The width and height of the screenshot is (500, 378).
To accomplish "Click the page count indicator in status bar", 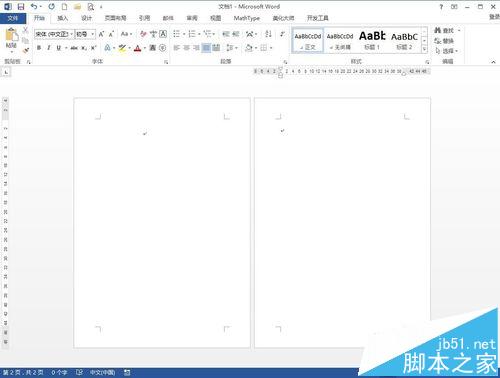I will click(23, 372).
